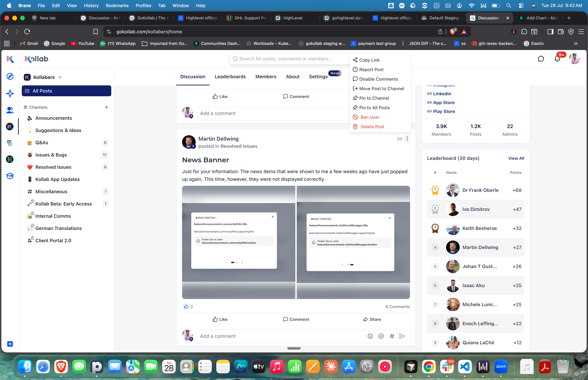Image resolution: width=588 pixels, height=380 pixels.
Task: Click View All on the Leaderboard
Action: click(x=516, y=158)
